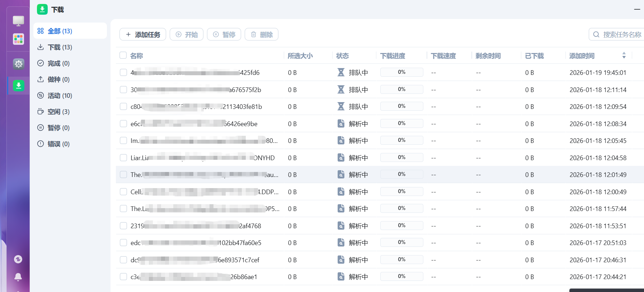This screenshot has width=644, height=292.
Task: Click the parsing icon for task ending 6e893571c7cef
Action: tap(341, 260)
